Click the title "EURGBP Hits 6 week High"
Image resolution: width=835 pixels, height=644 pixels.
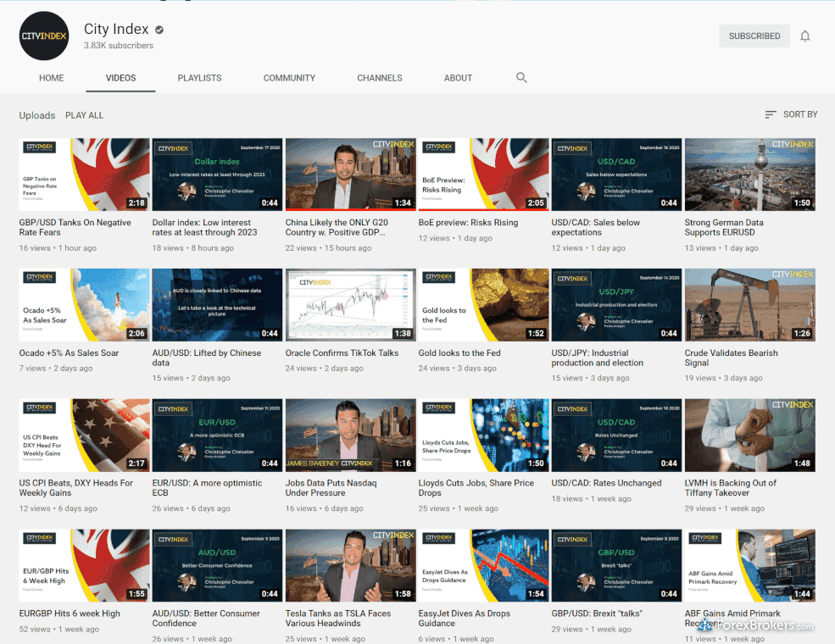(x=70, y=613)
